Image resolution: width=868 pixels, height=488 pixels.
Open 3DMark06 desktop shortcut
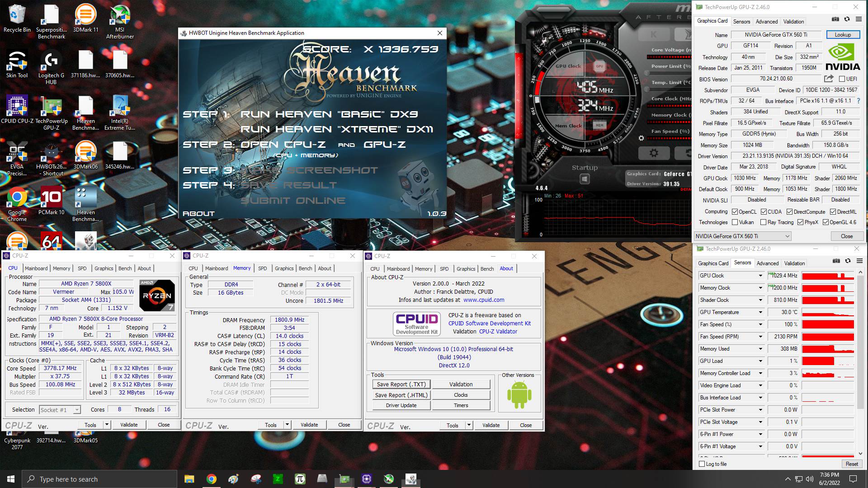(85, 155)
